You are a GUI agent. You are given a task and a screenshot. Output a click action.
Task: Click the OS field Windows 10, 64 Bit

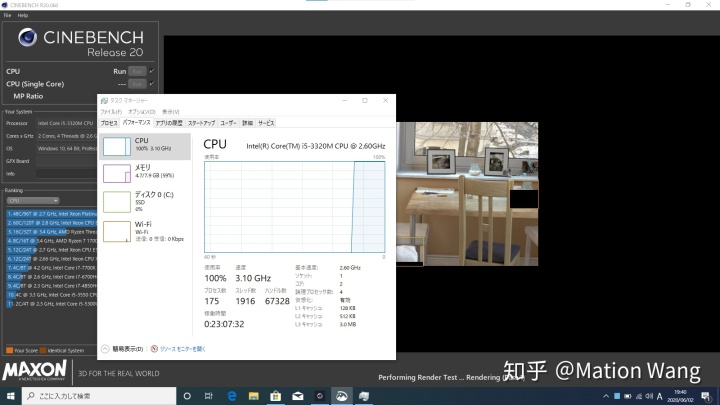pyautogui.click(x=66, y=148)
